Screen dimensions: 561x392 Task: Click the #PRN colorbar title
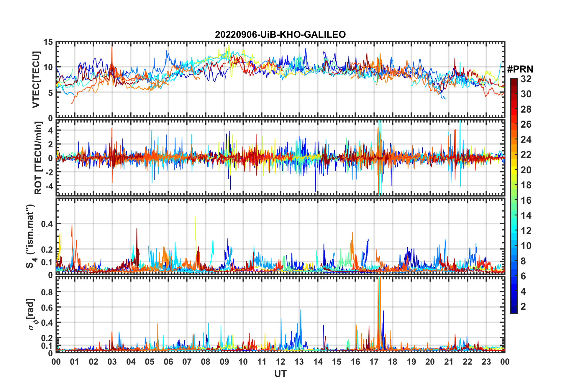pyautogui.click(x=520, y=69)
